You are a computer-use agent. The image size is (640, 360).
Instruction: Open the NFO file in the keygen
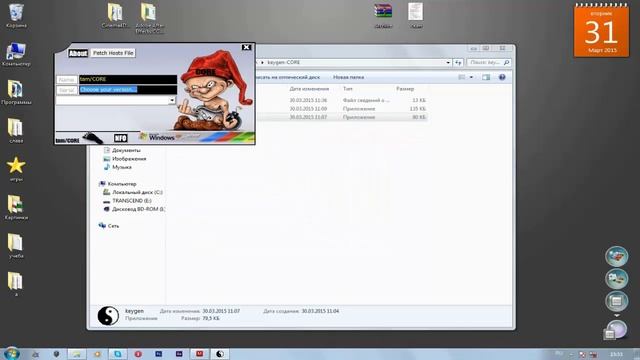(120, 138)
